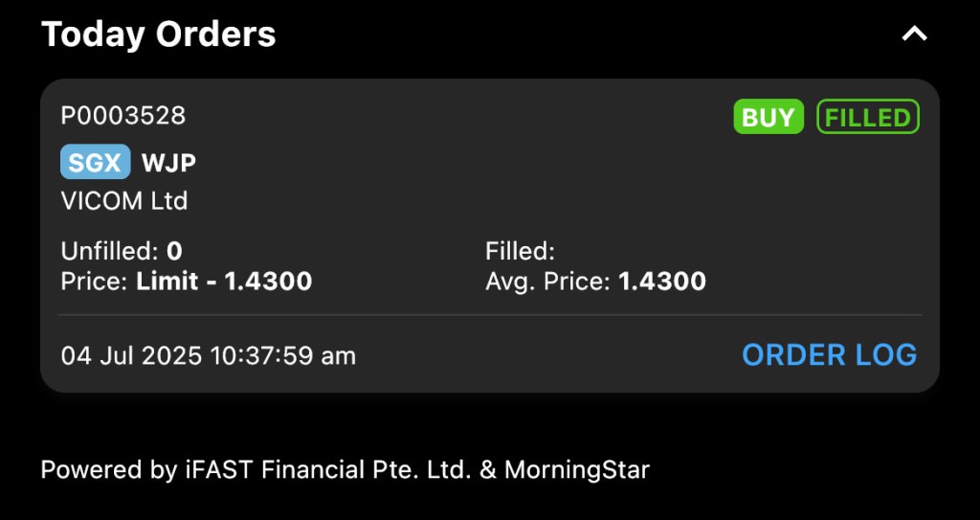
Task: Click MorningStar in the footer text
Action: 577,470
